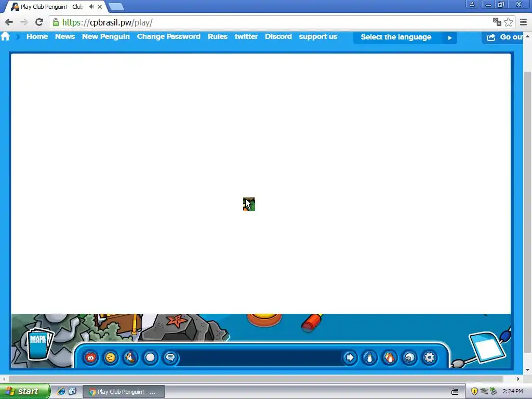Close the Play Club Penguin tab

click(x=100, y=6)
